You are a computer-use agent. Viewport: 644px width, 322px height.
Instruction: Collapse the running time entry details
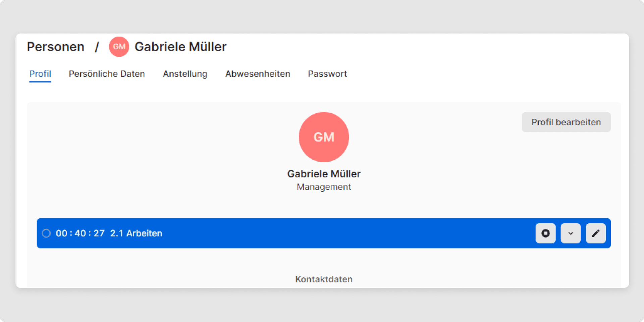click(x=571, y=233)
